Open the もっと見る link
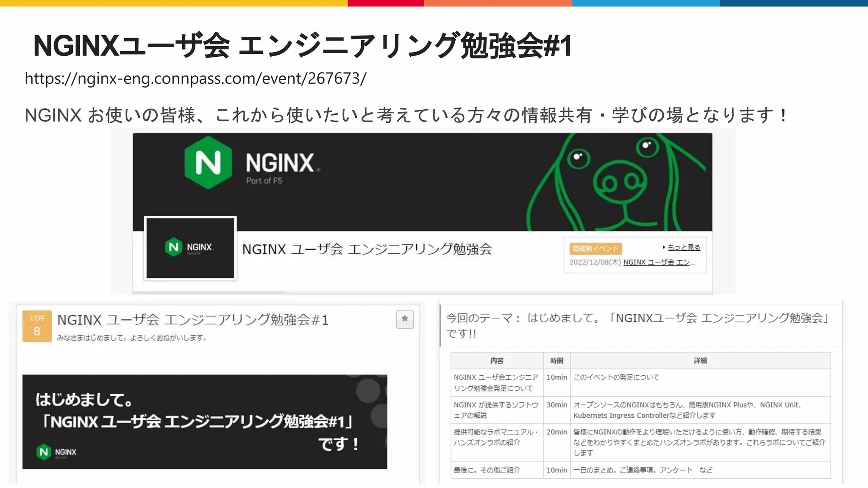868x488 pixels. point(684,247)
